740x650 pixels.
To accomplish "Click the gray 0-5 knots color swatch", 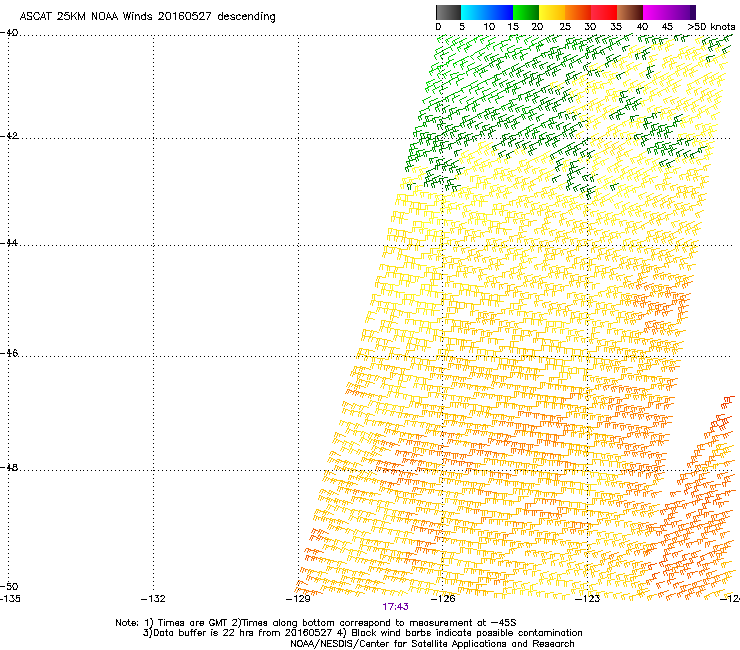I will pos(448,12).
